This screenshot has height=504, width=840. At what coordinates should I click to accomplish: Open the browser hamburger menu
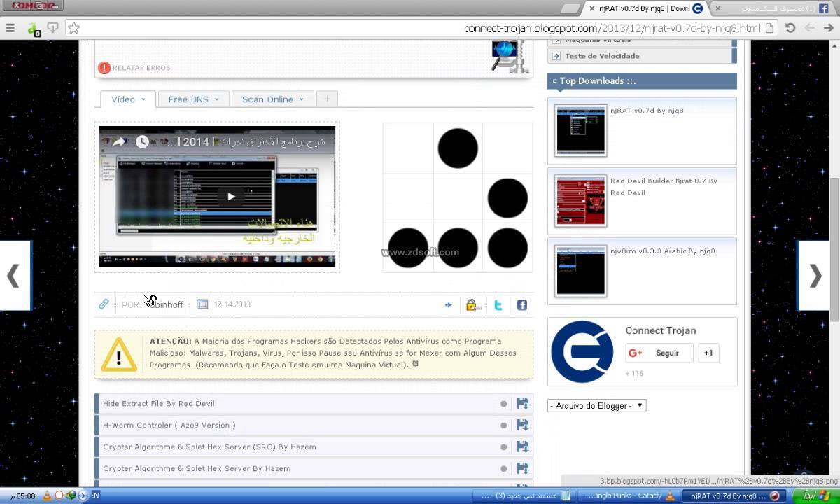tap(10, 28)
